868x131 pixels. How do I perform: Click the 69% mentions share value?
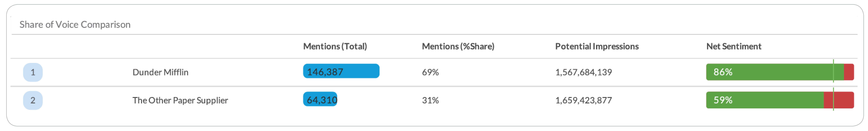pyautogui.click(x=430, y=72)
